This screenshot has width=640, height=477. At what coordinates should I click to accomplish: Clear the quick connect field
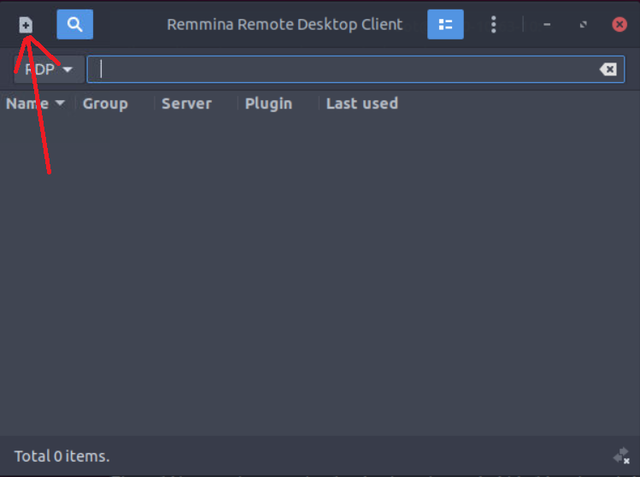(608, 69)
